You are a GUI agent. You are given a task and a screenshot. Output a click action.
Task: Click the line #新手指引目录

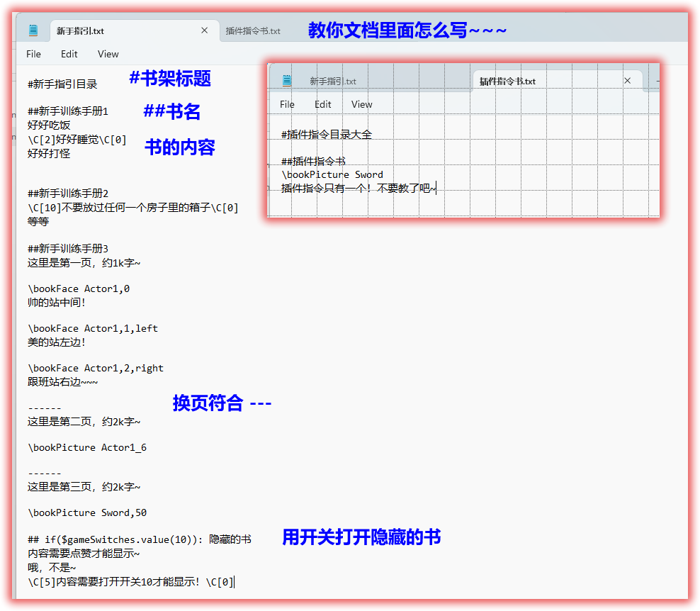62,84
